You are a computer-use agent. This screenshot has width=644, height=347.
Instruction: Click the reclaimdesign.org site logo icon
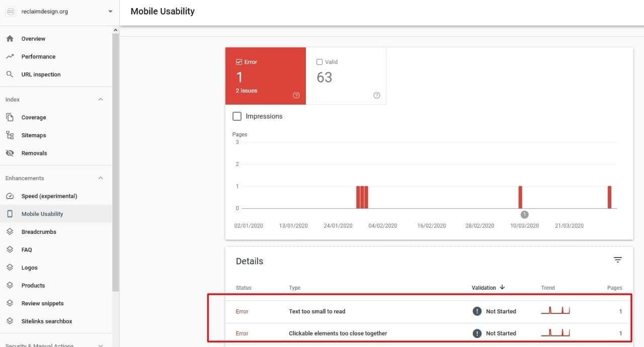coord(11,12)
